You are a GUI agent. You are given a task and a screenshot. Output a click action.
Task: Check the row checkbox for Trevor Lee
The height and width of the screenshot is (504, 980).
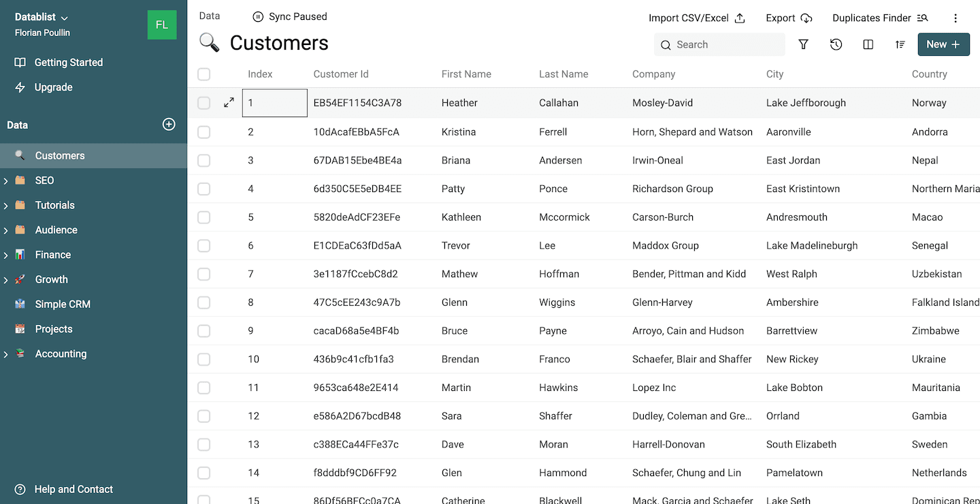pos(203,245)
